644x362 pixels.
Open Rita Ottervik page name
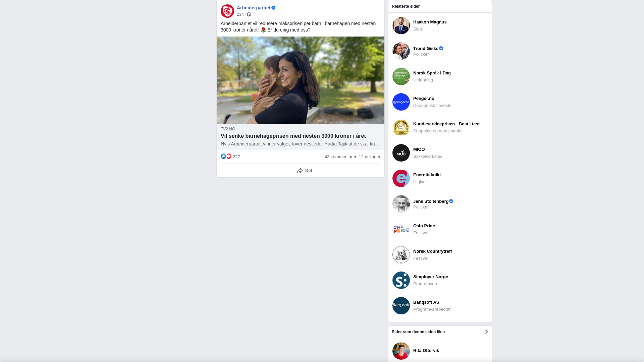coord(426,350)
